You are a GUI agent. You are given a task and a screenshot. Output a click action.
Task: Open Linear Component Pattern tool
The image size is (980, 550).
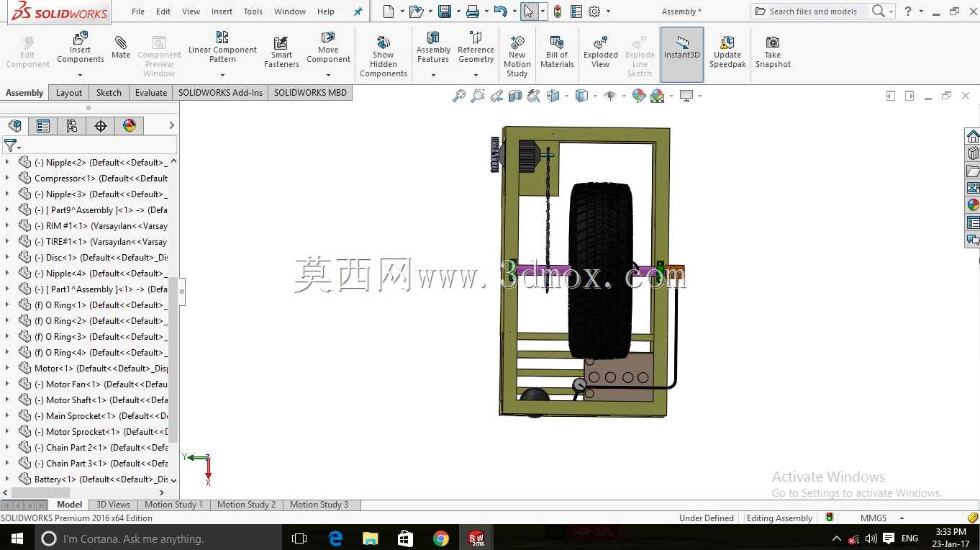click(222, 48)
